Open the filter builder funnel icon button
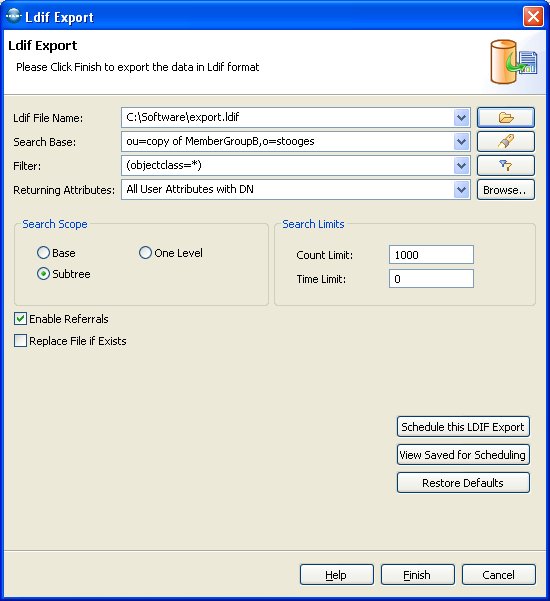The image size is (550, 601). [506, 166]
